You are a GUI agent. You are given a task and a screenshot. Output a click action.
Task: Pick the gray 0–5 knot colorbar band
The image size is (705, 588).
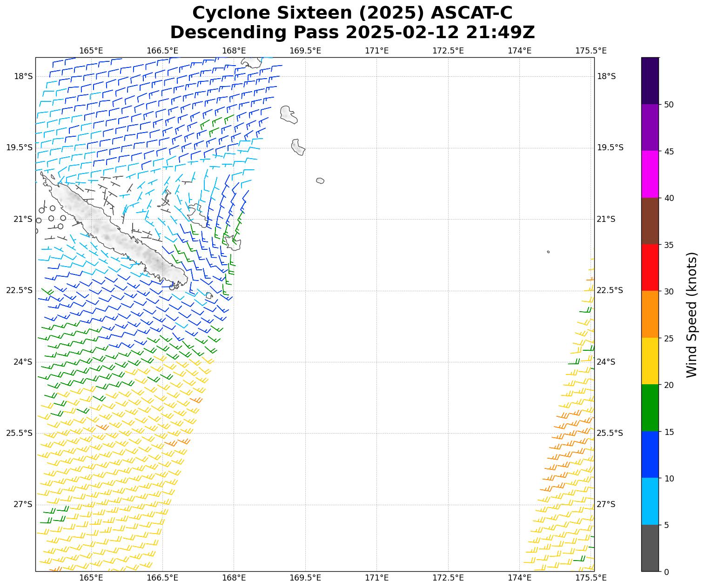[x=650, y=548]
